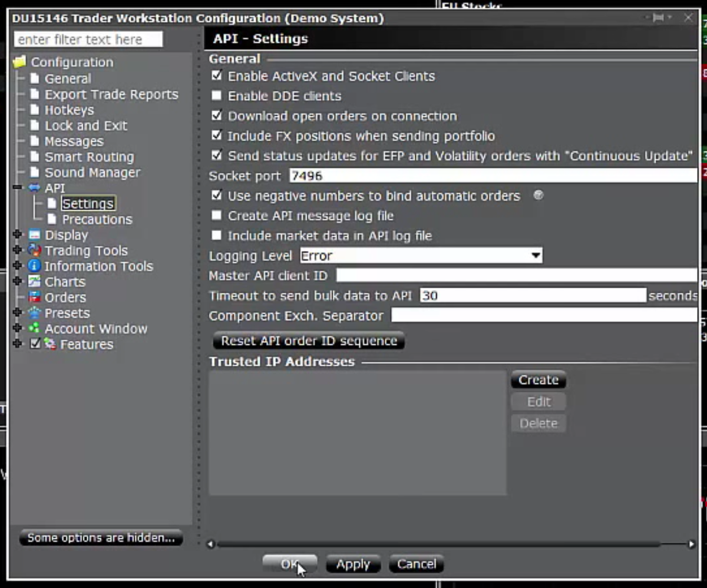Enable DDE clients checkbox
This screenshot has width=707, height=588.
(x=216, y=95)
